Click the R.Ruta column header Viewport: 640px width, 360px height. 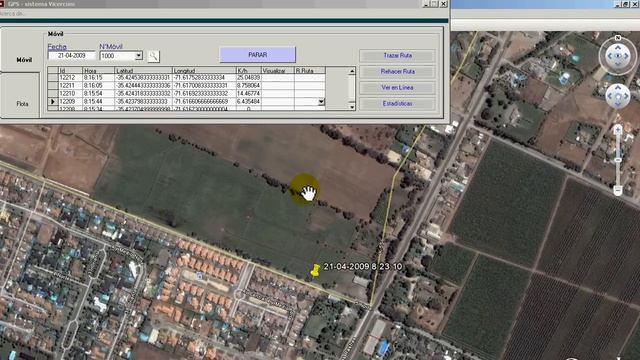pyautogui.click(x=309, y=71)
